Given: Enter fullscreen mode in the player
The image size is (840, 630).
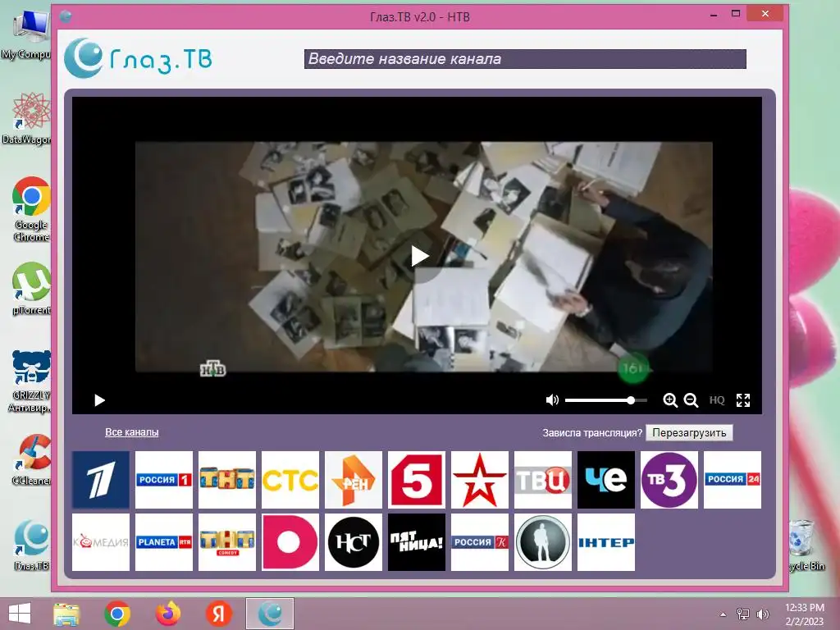Looking at the screenshot, I should tap(743, 400).
